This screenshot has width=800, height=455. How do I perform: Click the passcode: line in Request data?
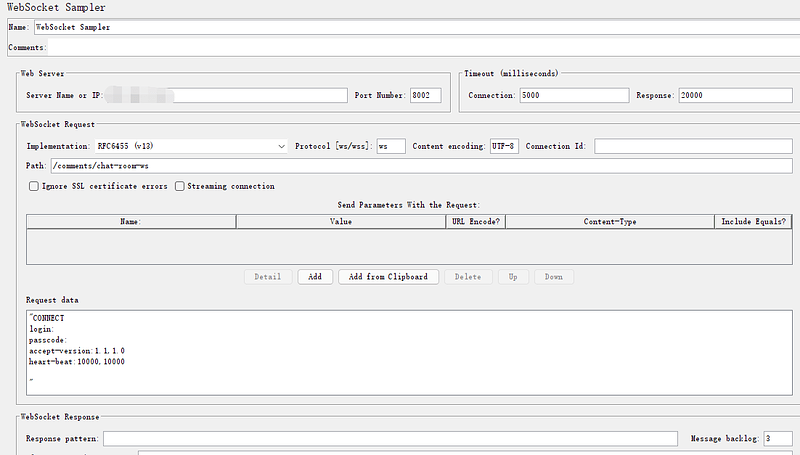click(48, 340)
